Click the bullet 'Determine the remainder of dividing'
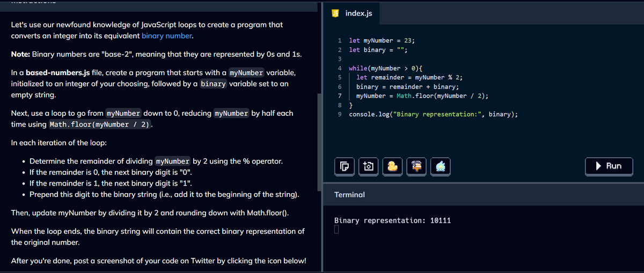The width and height of the screenshot is (644, 273). click(156, 161)
